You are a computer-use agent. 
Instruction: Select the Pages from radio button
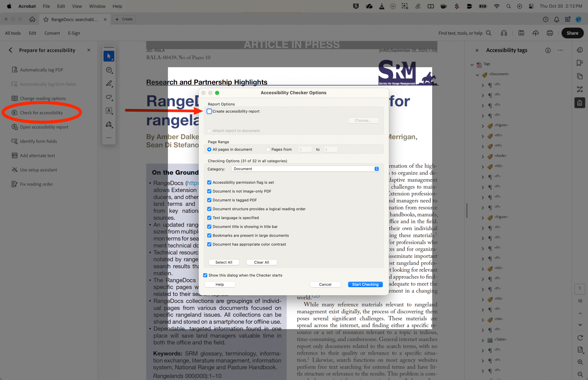click(268, 149)
